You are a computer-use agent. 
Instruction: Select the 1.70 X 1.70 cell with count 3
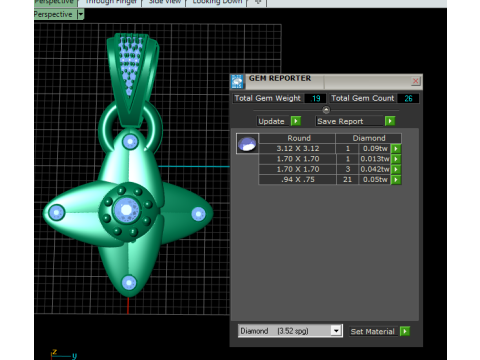[298, 169]
